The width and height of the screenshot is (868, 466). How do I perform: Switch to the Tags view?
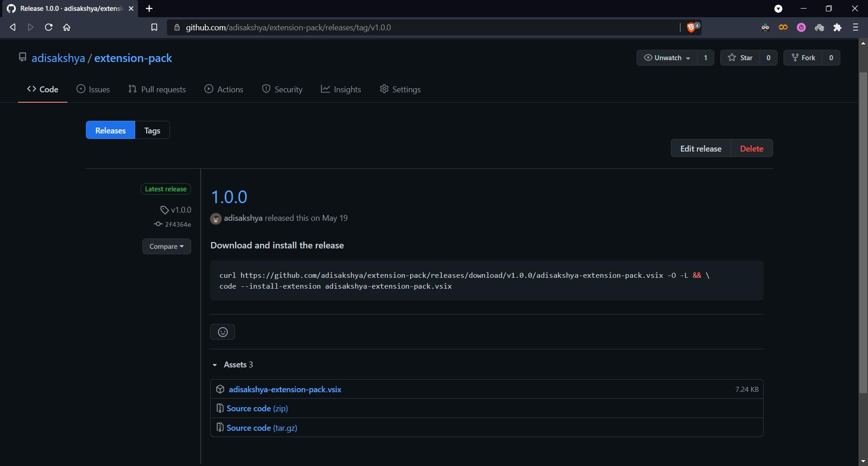[152, 130]
